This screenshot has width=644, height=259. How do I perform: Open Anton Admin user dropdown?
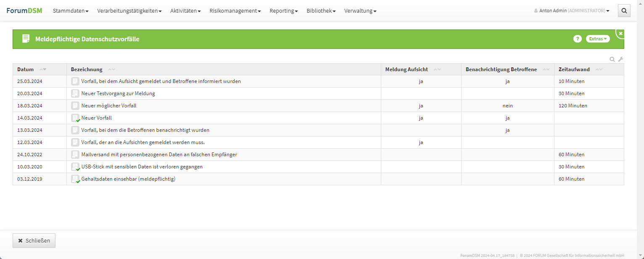click(572, 11)
